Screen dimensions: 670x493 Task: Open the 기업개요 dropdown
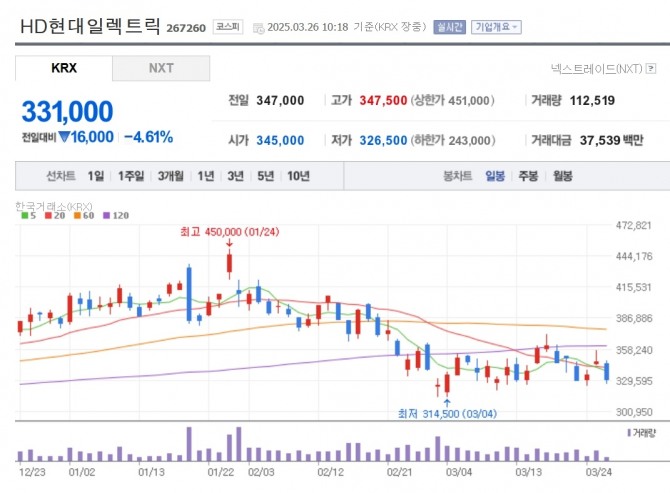coord(496,27)
